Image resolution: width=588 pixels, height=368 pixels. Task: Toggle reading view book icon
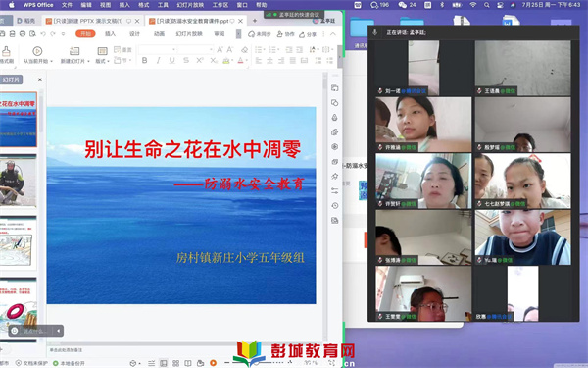coord(188,363)
